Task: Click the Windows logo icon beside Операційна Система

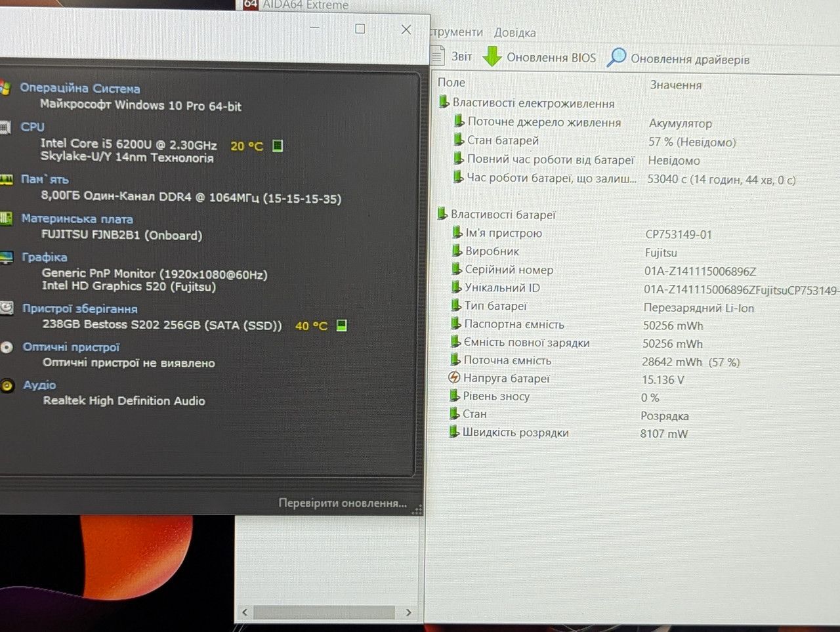Action: 6,88
